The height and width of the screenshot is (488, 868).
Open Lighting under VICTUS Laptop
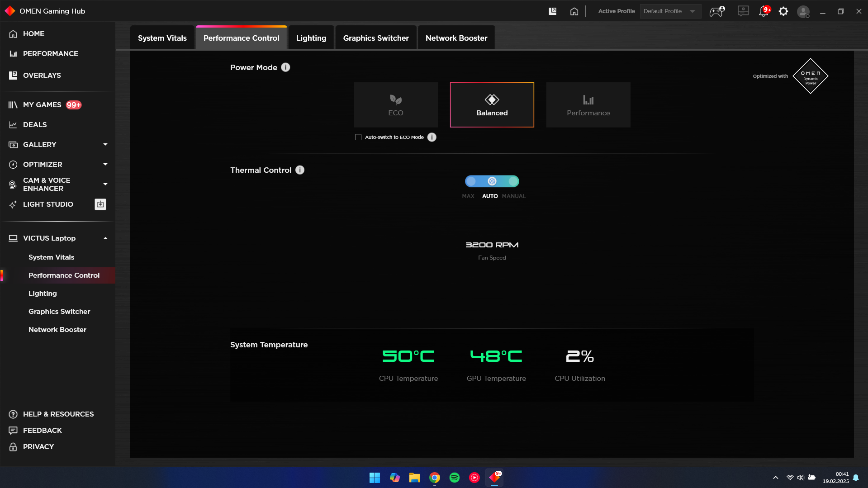pyautogui.click(x=43, y=294)
